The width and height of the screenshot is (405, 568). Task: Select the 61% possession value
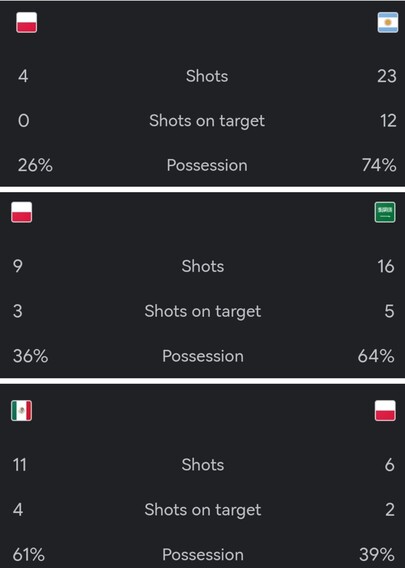29,555
